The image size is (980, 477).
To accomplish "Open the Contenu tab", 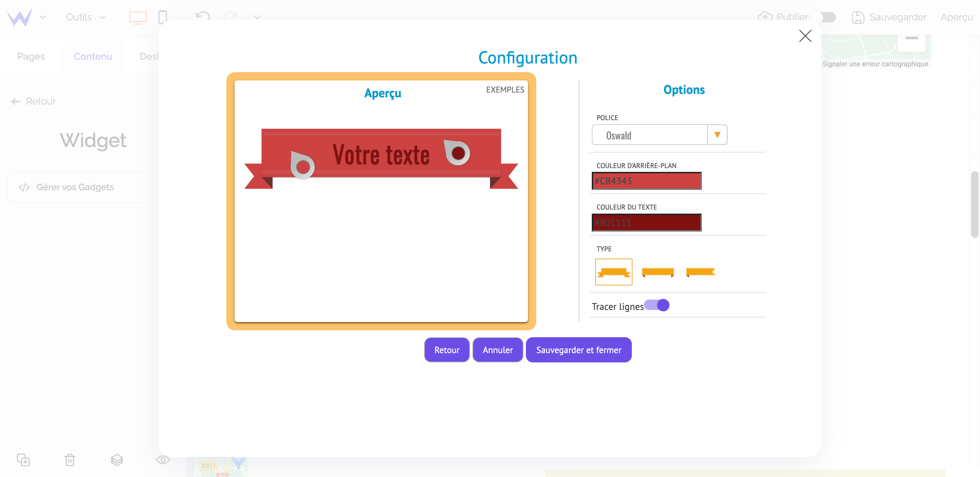I will click(x=93, y=56).
